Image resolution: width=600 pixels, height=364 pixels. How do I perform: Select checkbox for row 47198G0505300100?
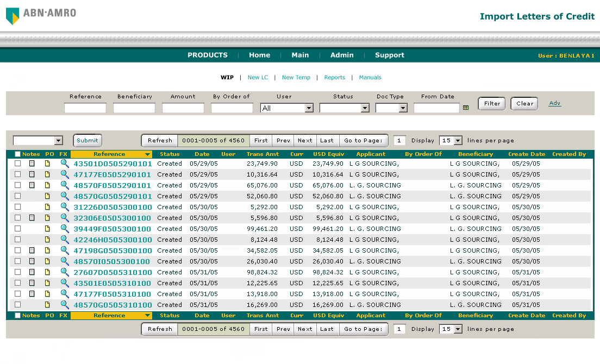pos(18,250)
